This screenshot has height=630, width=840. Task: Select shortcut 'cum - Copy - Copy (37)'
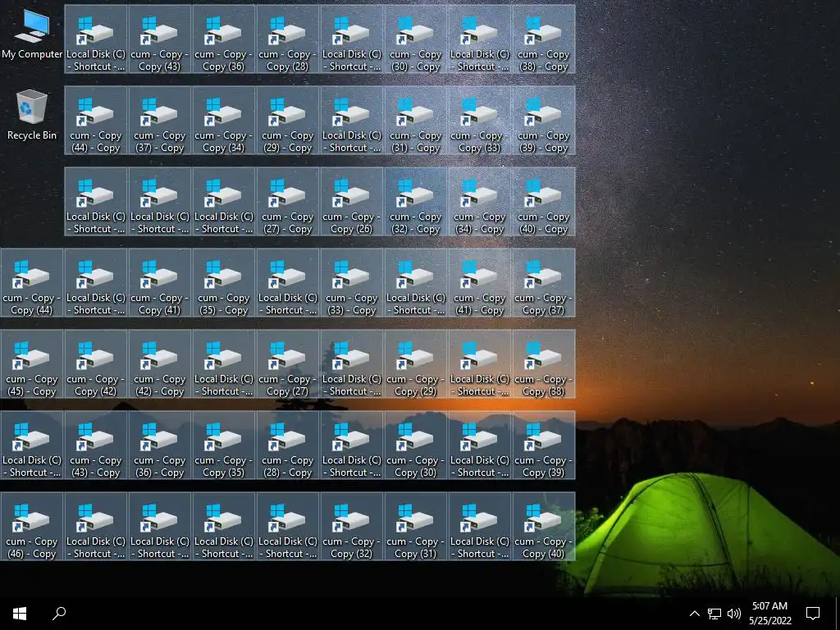coord(544,283)
